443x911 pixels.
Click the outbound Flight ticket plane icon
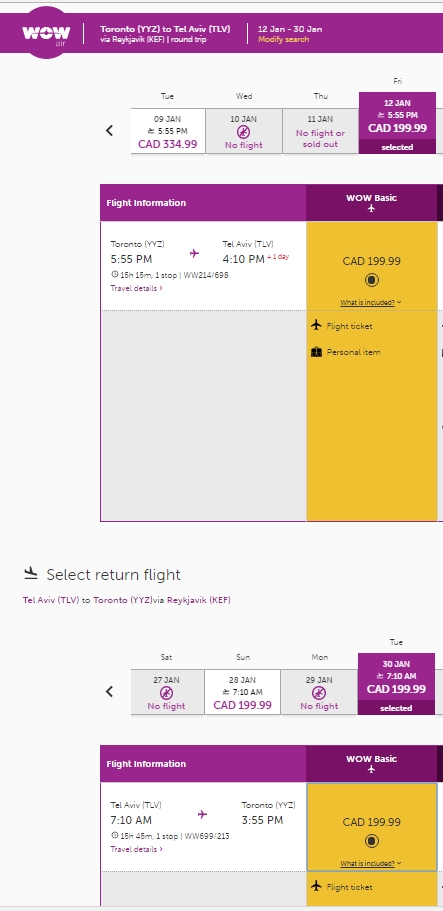coord(316,325)
